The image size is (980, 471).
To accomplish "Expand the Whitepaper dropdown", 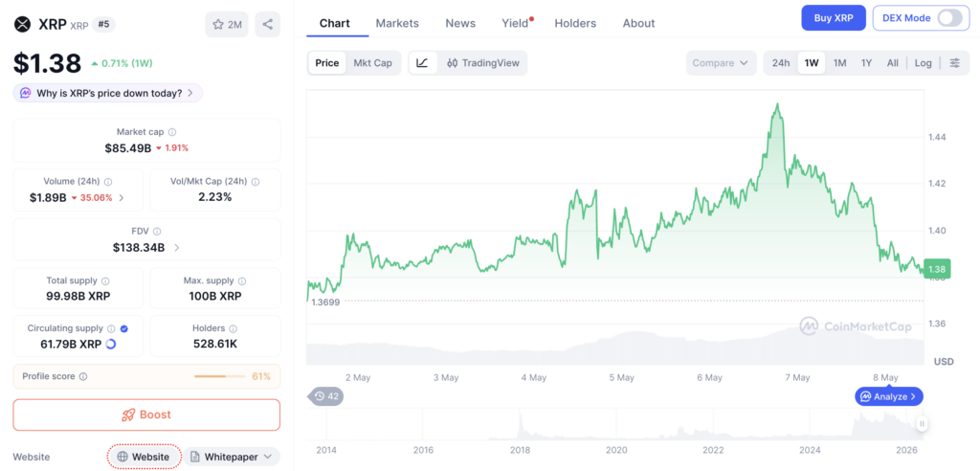I will (x=232, y=457).
